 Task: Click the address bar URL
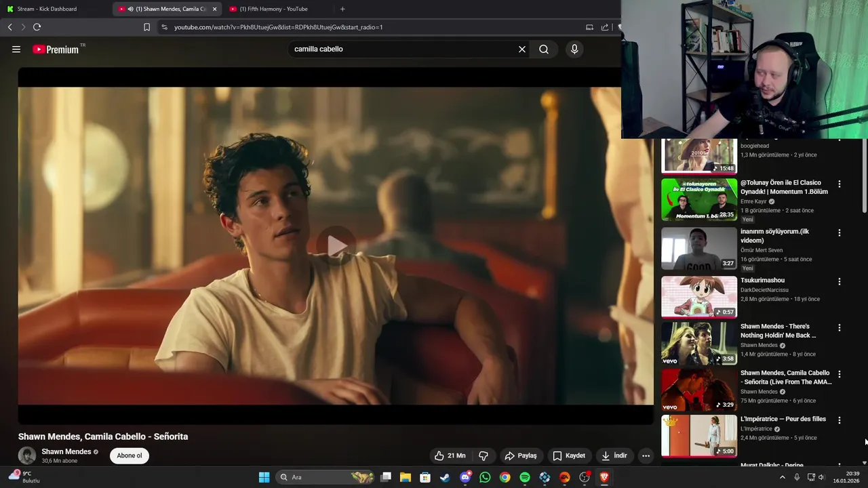[279, 27]
